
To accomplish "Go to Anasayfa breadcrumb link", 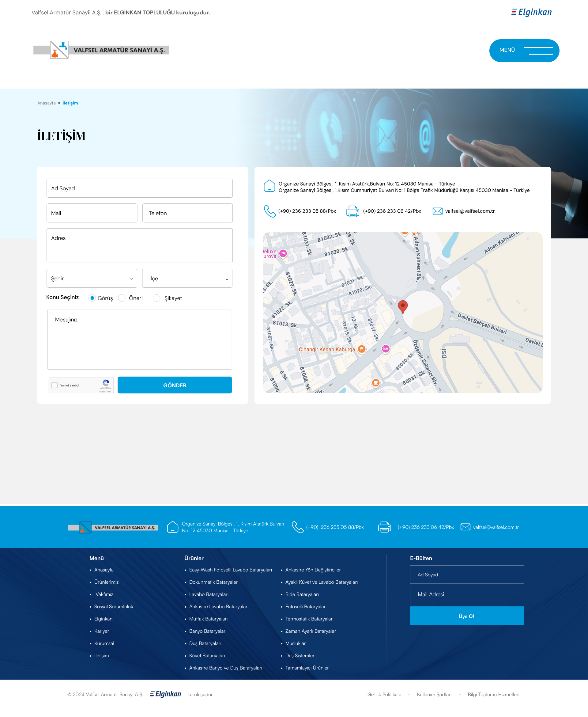I will (x=47, y=103).
